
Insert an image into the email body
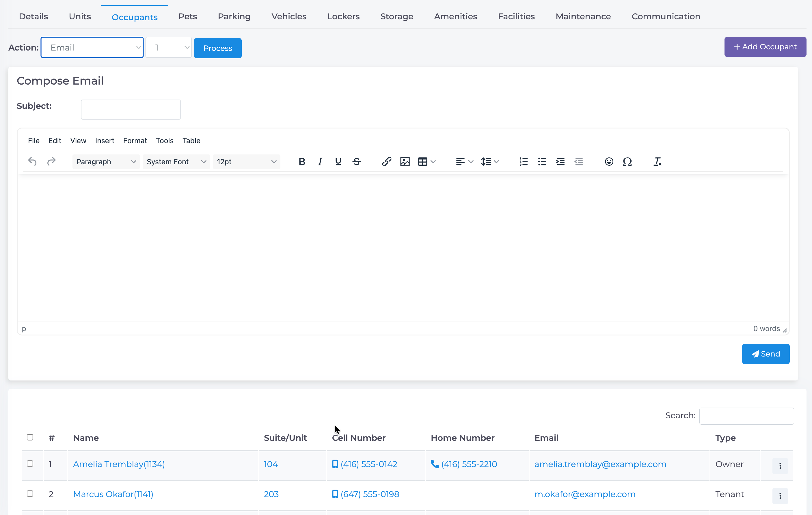click(405, 162)
